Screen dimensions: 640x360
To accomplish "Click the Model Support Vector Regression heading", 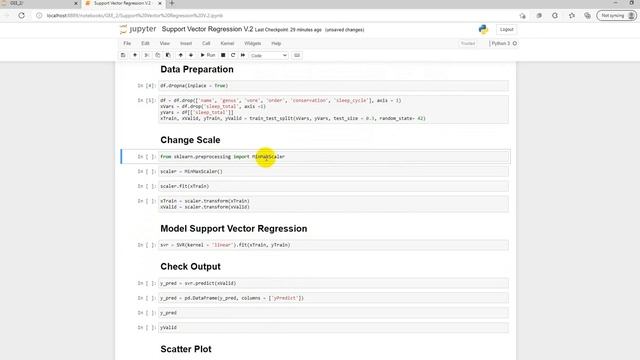I will (x=233, y=229).
